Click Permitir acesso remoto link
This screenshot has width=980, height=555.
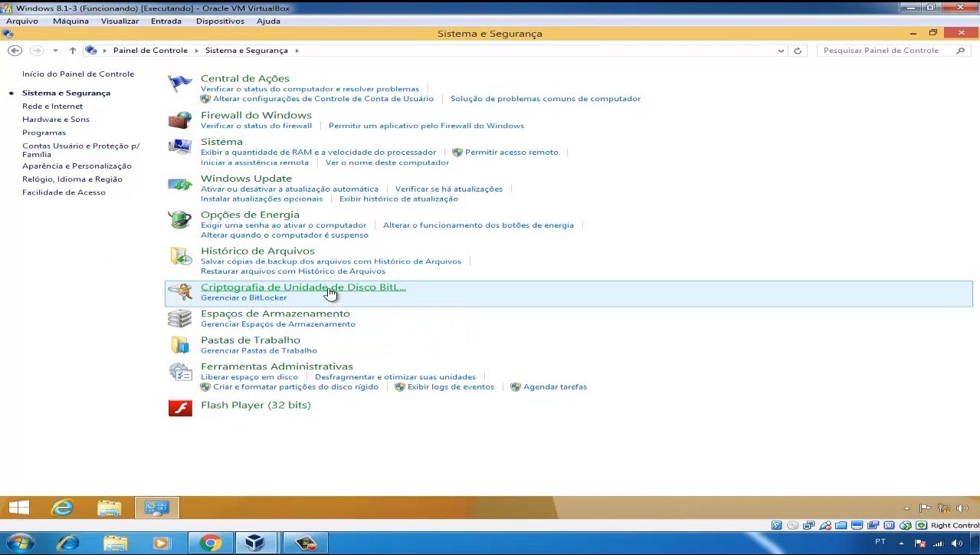pyautogui.click(x=512, y=152)
